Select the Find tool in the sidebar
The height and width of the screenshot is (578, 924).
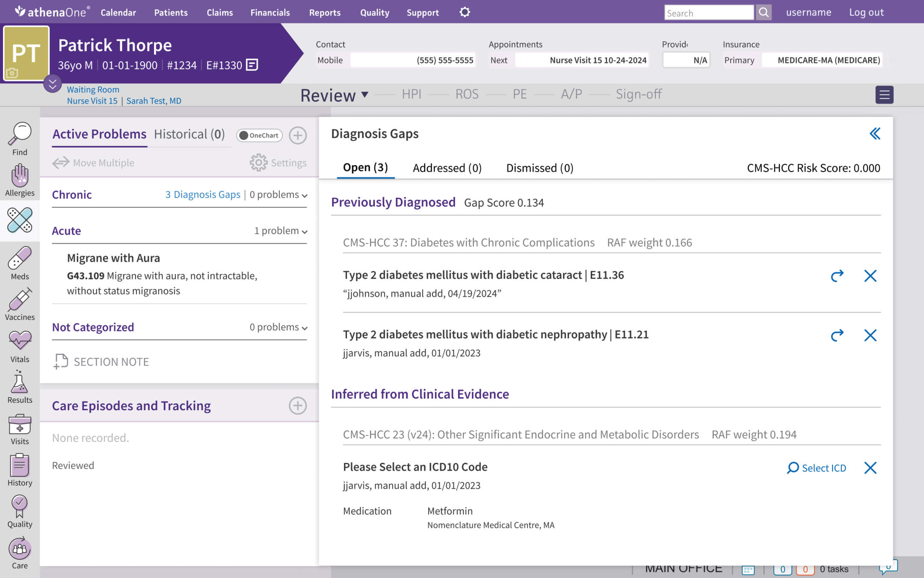[20, 139]
